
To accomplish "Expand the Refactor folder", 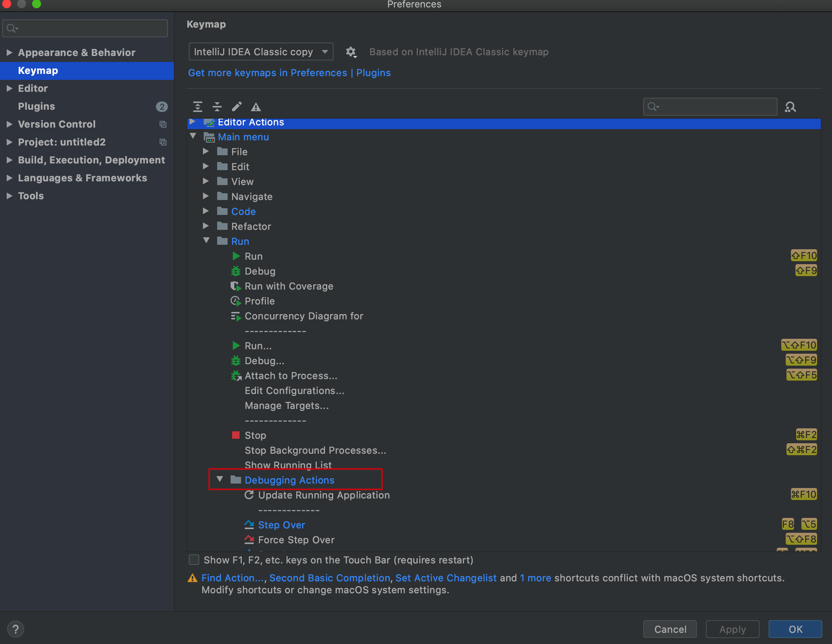I will point(206,226).
